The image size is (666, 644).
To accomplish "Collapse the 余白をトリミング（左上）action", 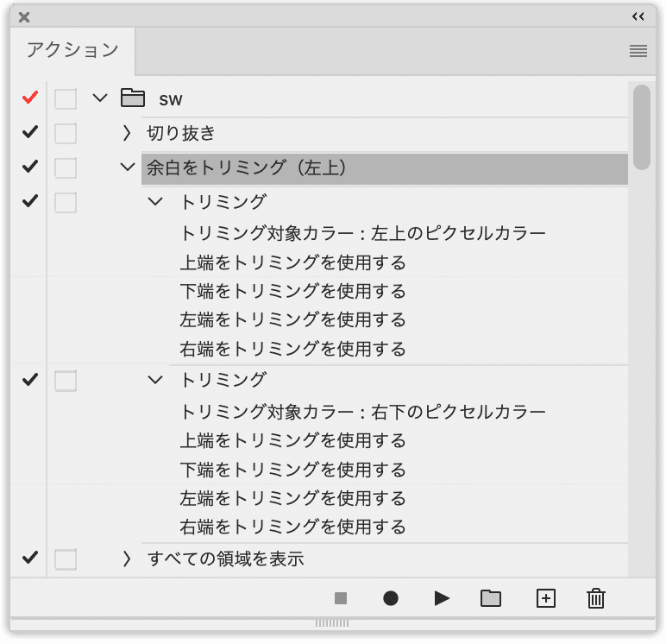I will click(128, 167).
